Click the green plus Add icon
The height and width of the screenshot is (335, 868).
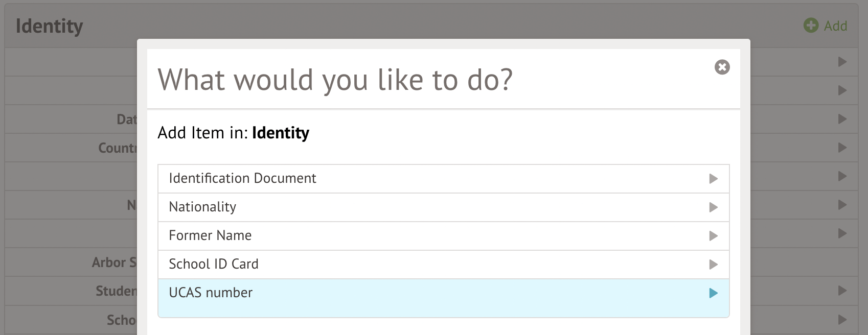click(x=811, y=26)
